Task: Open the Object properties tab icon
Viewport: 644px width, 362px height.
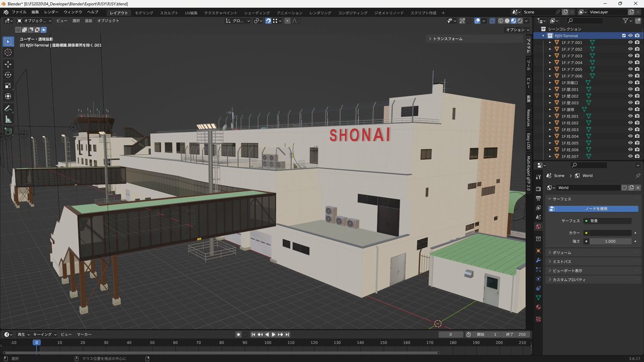Action: (538, 250)
